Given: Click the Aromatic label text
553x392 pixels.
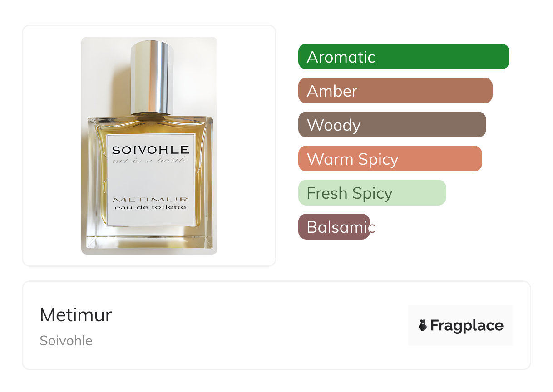Looking at the screenshot, I should click(341, 57).
